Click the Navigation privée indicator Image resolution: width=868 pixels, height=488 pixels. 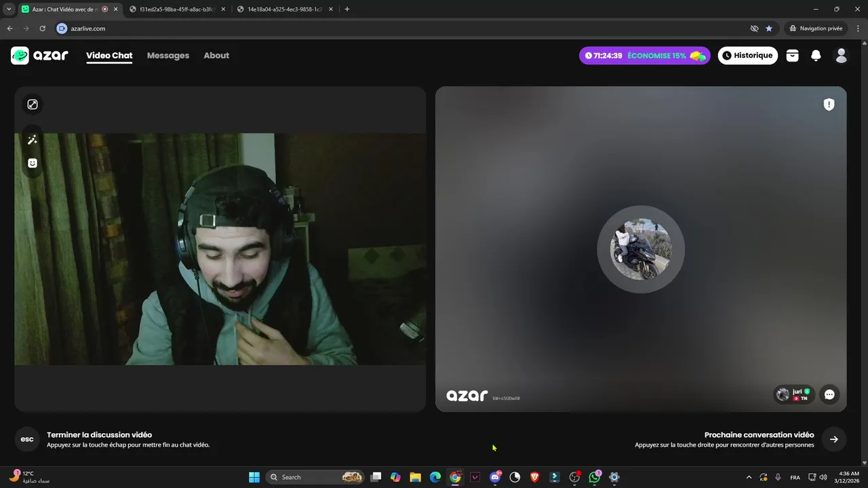tap(816, 28)
